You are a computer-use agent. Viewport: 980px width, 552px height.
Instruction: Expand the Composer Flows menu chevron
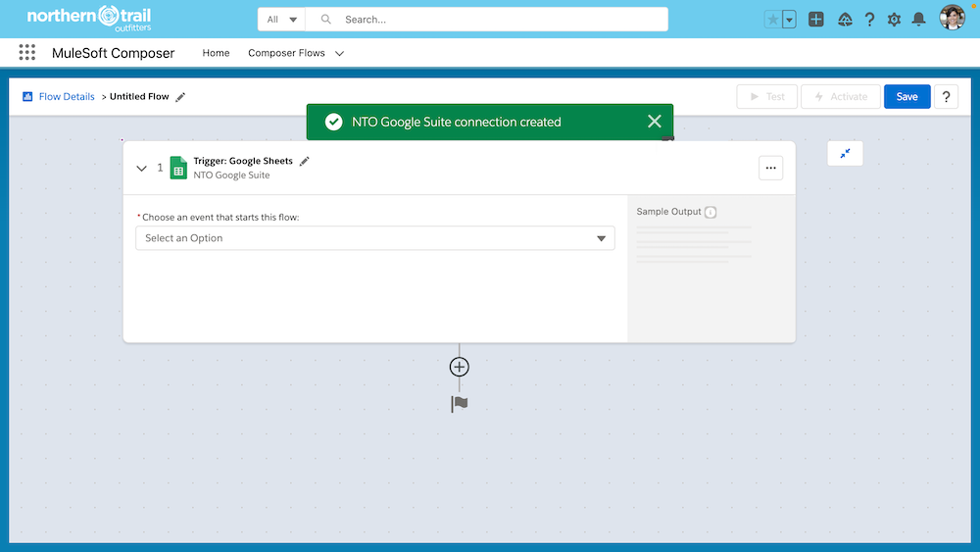tap(339, 53)
